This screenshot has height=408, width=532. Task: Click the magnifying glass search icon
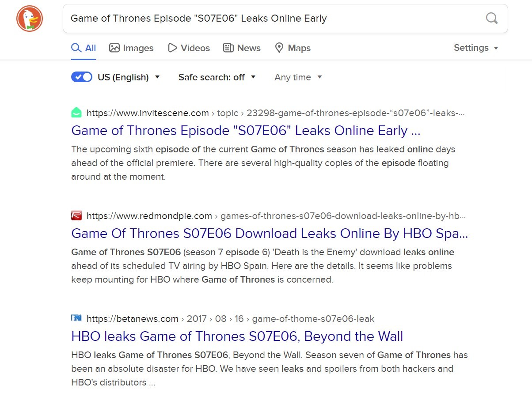[x=491, y=19]
